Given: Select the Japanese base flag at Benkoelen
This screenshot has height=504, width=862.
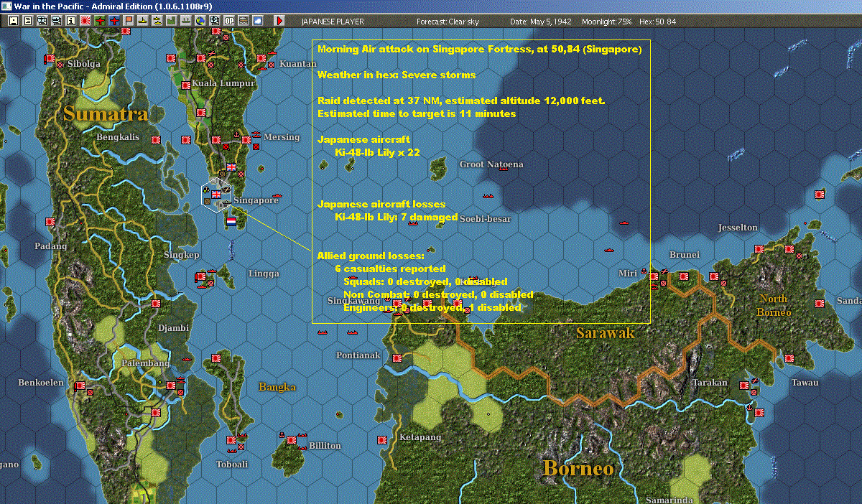Looking at the screenshot, I should tap(80, 386).
